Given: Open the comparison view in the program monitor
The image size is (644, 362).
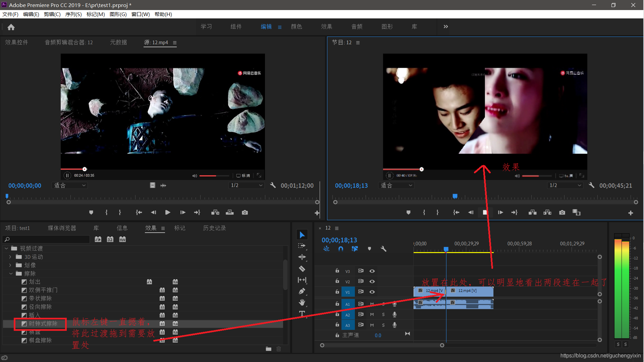Looking at the screenshot, I should (577, 213).
